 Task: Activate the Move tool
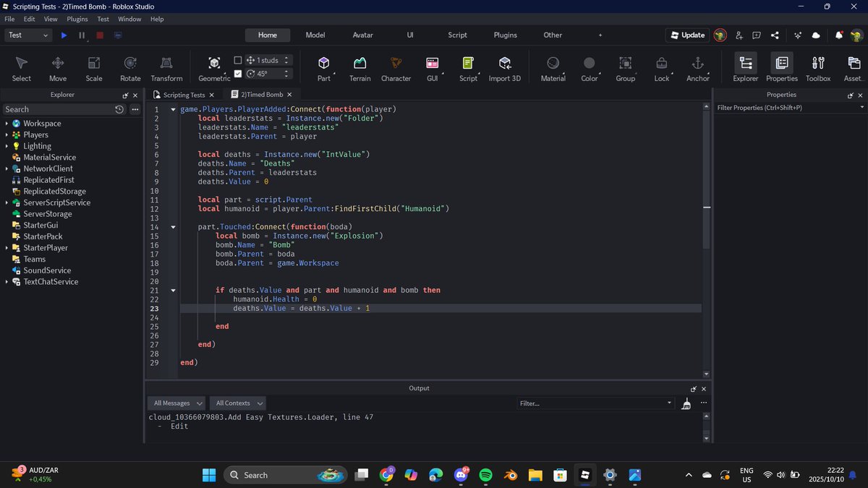coord(58,69)
